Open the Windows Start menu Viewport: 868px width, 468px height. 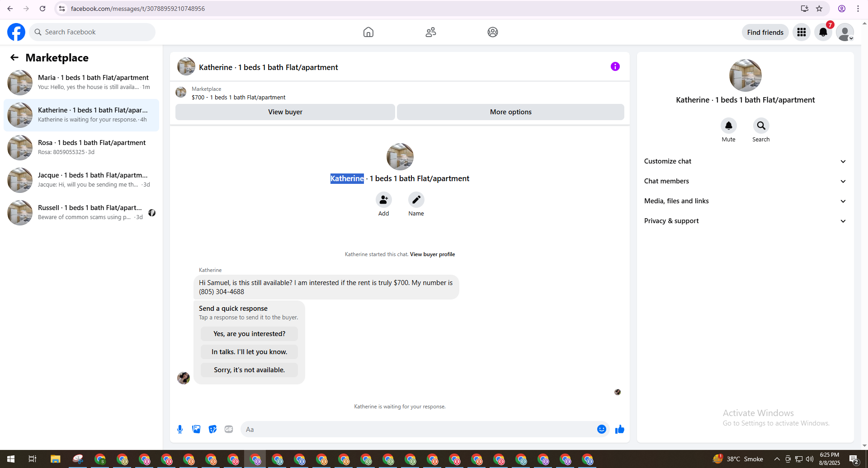click(11, 459)
